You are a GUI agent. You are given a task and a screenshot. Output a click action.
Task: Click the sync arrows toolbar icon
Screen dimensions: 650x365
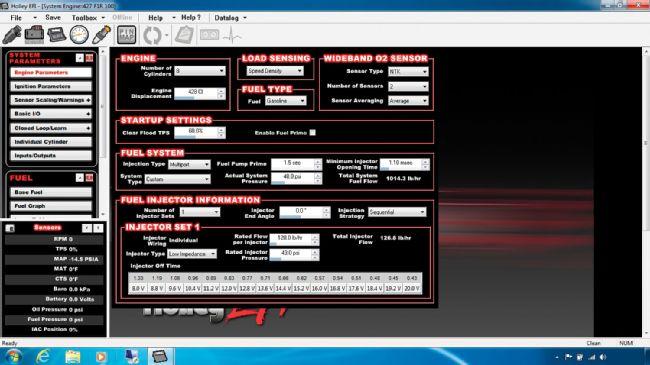tap(152, 35)
